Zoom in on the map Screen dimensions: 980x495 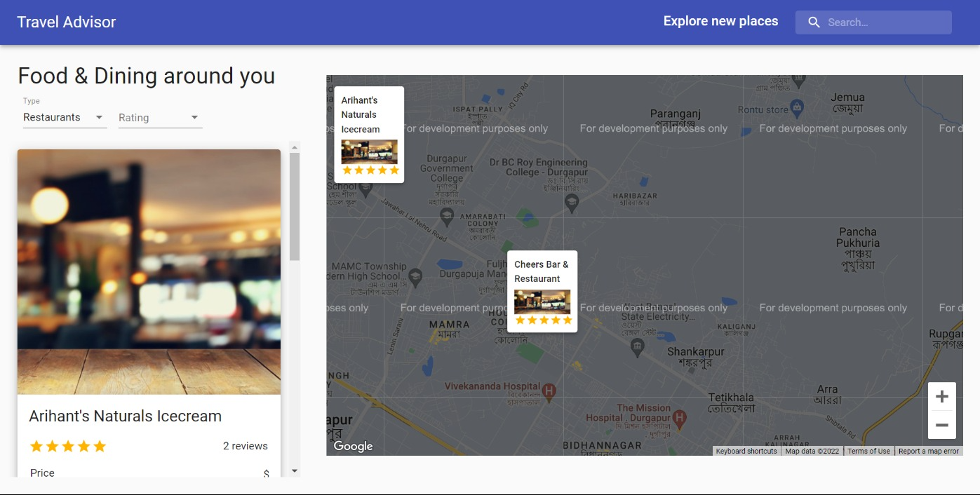[x=942, y=396]
